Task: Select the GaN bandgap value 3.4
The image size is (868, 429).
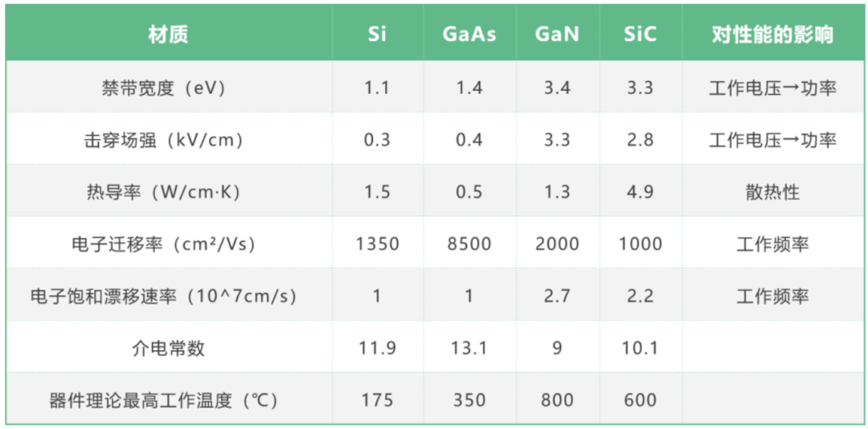Action: 557,88
